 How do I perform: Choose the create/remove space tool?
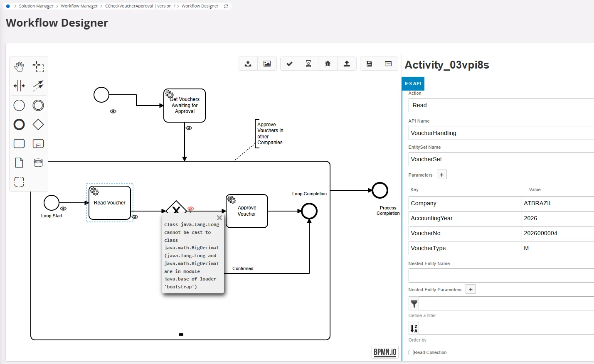(x=19, y=86)
